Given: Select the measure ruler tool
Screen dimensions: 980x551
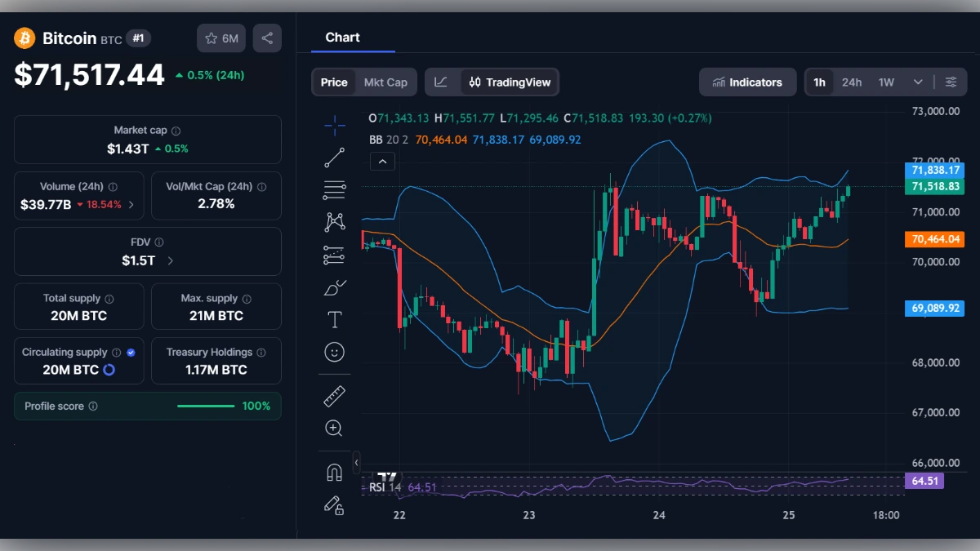Looking at the screenshot, I should point(335,395).
